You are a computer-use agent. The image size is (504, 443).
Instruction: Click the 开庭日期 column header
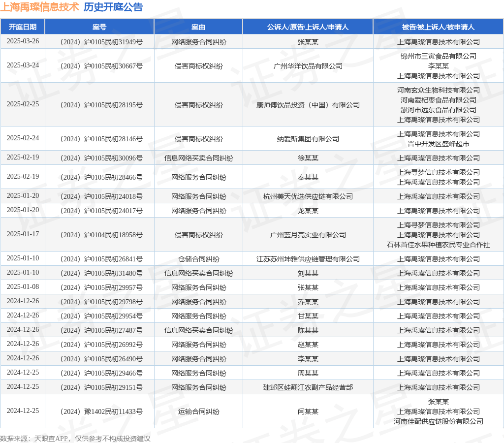23,27
